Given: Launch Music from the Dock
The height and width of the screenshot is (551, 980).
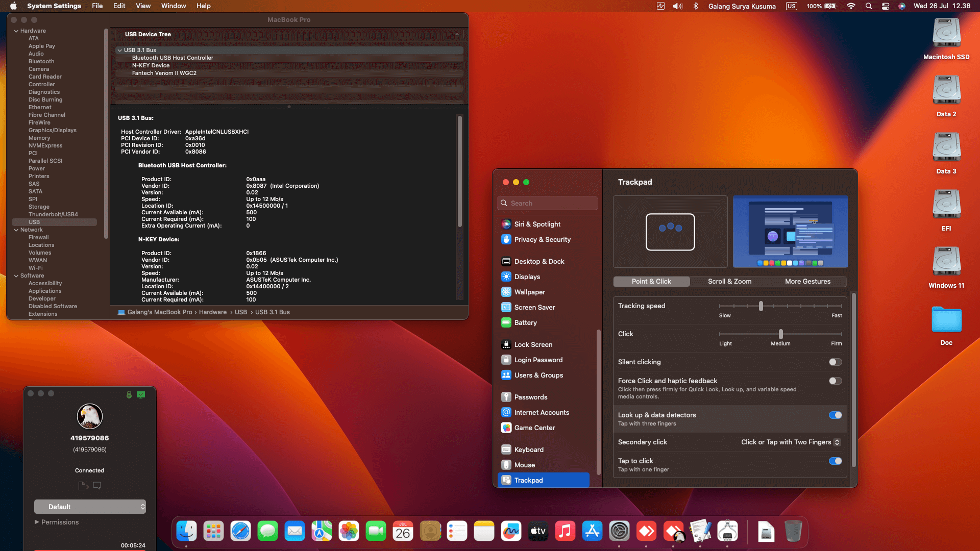Looking at the screenshot, I should click(x=565, y=531).
